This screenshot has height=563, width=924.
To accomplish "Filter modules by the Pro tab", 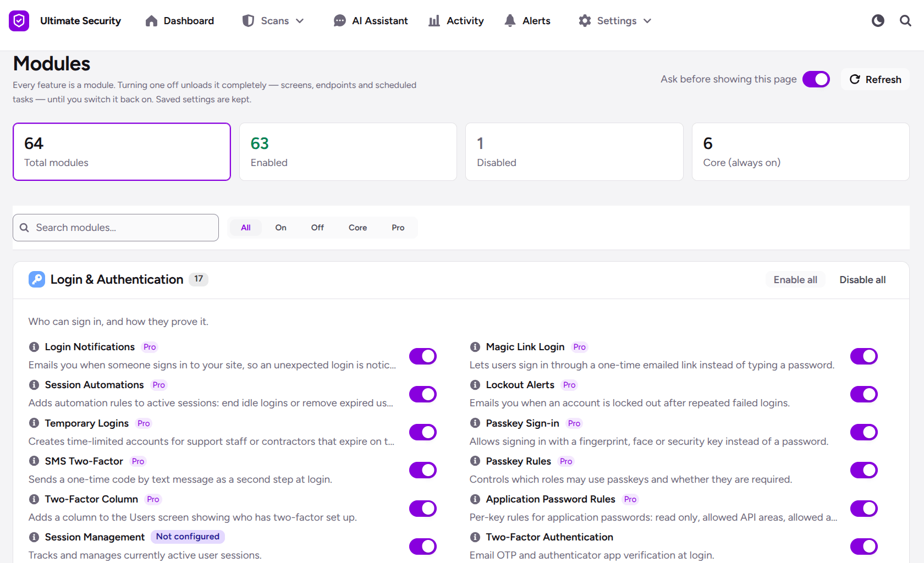I will [398, 228].
